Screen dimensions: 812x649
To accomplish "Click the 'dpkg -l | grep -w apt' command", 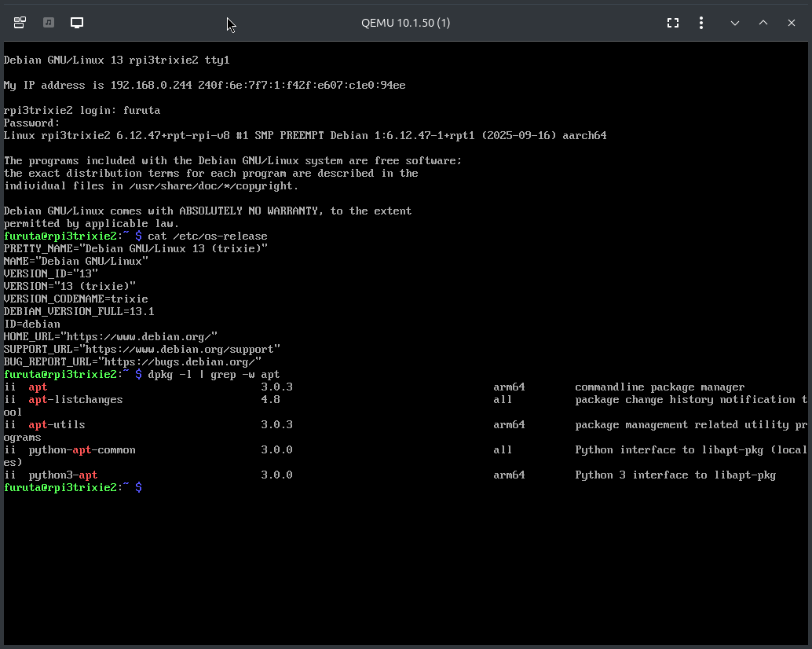I will point(214,374).
